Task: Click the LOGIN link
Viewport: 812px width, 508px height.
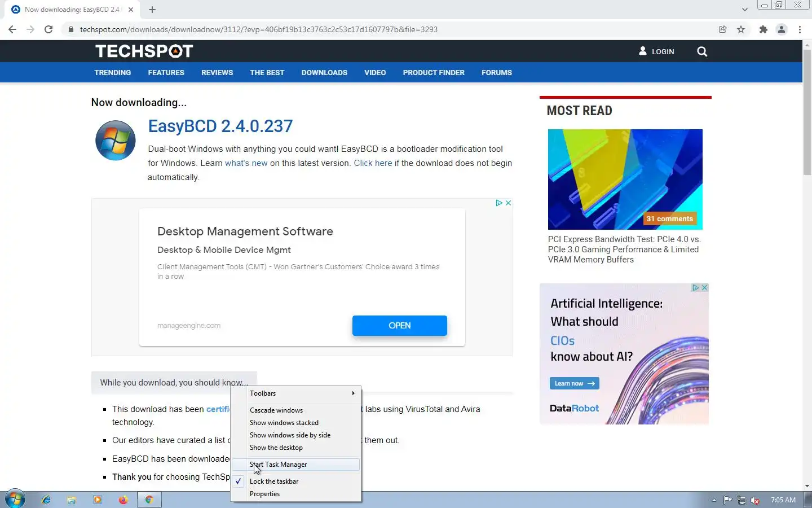Action: tap(656, 51)
